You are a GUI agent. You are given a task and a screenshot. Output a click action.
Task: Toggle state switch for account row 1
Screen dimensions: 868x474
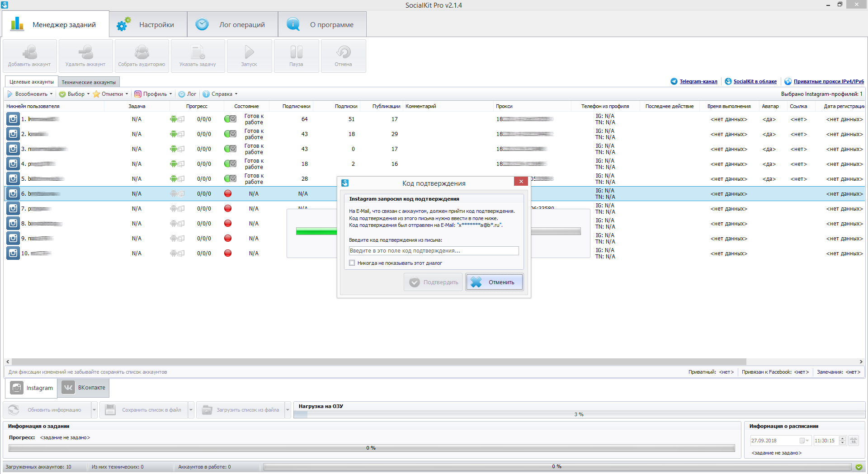pyautogui.click(x=230, y=119)
